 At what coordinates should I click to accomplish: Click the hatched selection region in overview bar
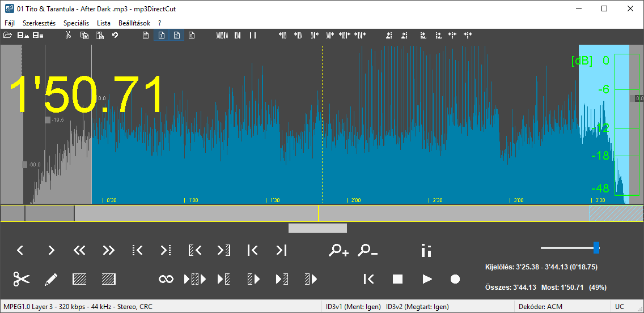pos(616,213)
